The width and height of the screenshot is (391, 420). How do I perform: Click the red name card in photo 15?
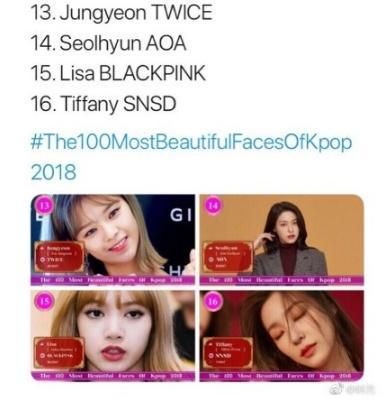pyautogui.click(x=59, y=353)
